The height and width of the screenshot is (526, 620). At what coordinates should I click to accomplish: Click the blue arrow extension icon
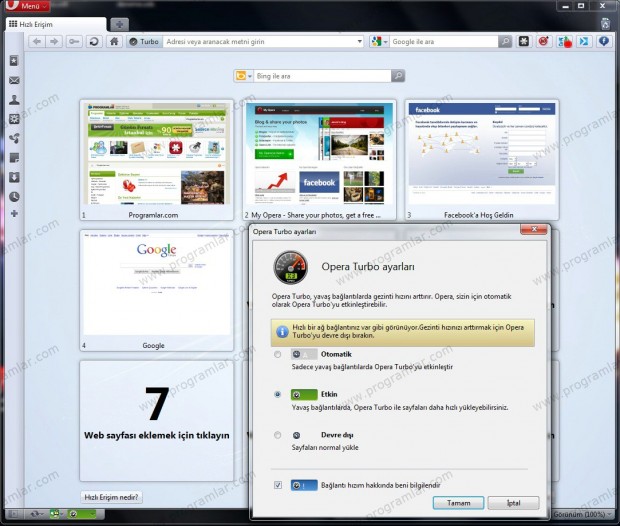point(584,41)
